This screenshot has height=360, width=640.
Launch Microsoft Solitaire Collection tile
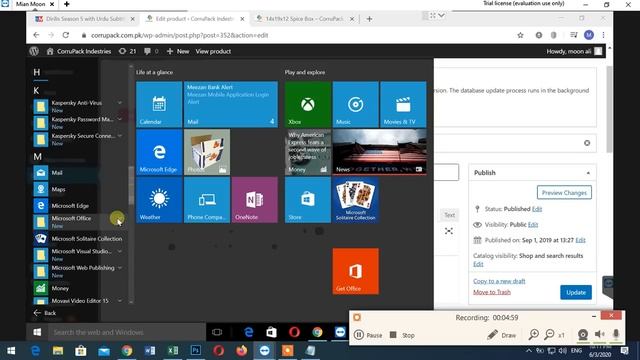(x=356, y=200)
